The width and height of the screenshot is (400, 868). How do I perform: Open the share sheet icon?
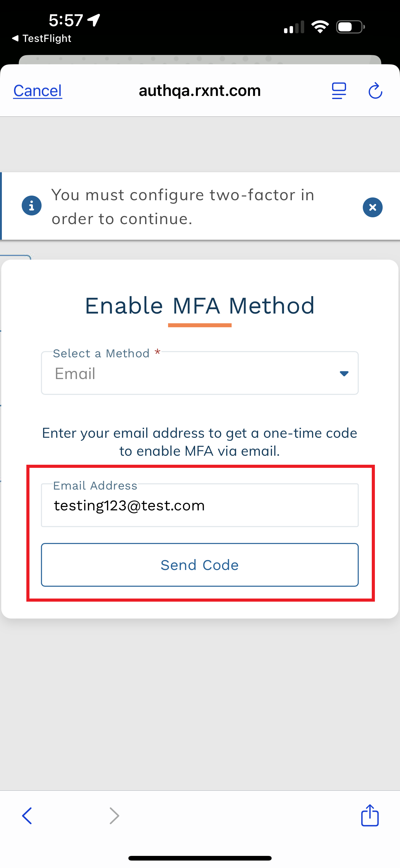point(370,816)
